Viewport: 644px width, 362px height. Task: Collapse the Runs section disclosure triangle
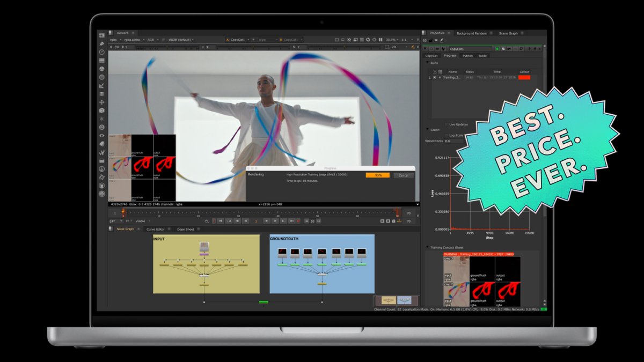428,63
